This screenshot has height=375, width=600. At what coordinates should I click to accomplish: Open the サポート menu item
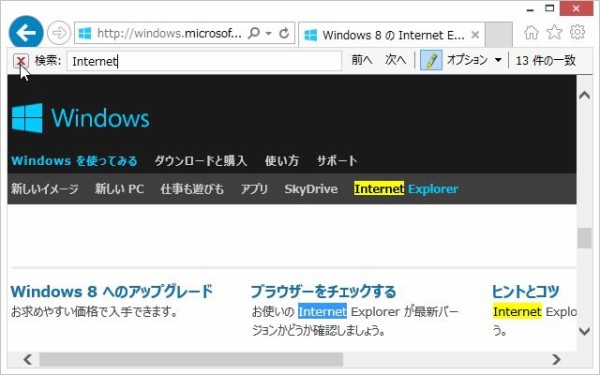337,161
